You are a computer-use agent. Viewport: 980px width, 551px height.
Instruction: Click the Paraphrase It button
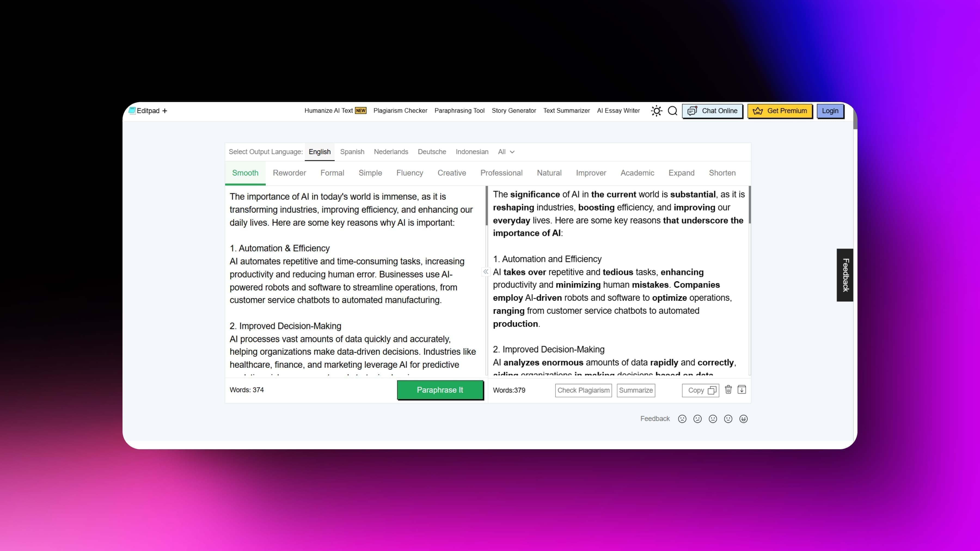coord(440,390)
